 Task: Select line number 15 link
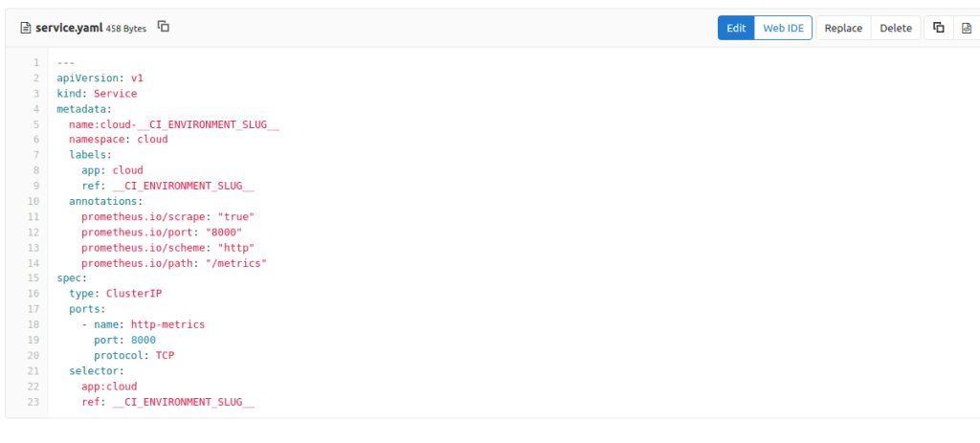click(x=33, y=278)
